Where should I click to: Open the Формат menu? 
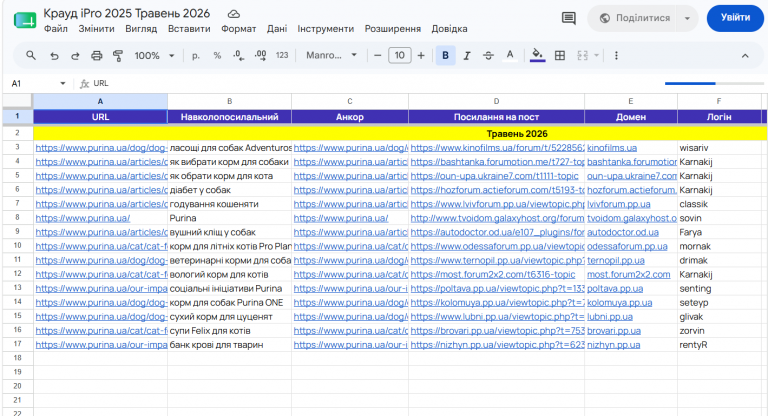239,29
